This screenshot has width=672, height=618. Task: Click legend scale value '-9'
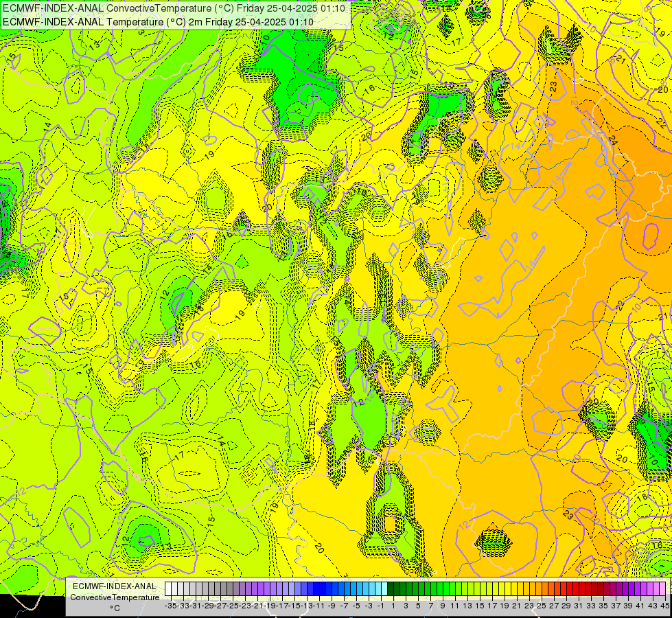pyautogui.click(x=332, y=606)
